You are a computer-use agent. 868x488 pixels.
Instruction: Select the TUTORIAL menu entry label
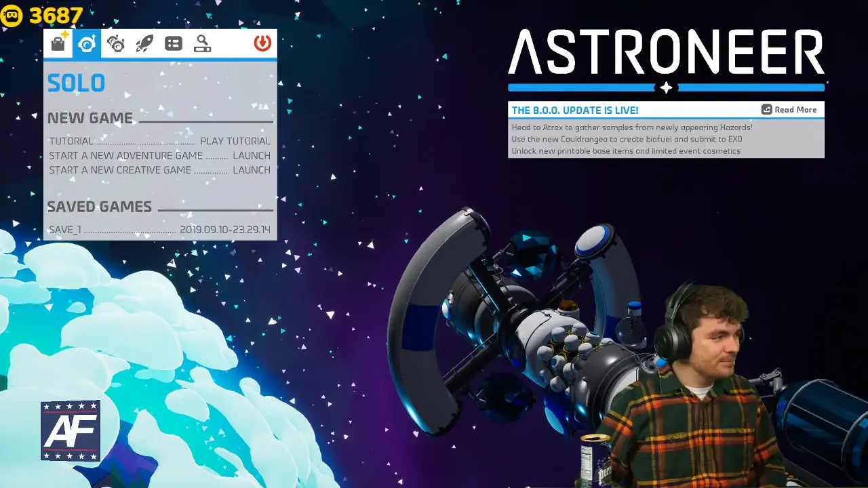71,141
